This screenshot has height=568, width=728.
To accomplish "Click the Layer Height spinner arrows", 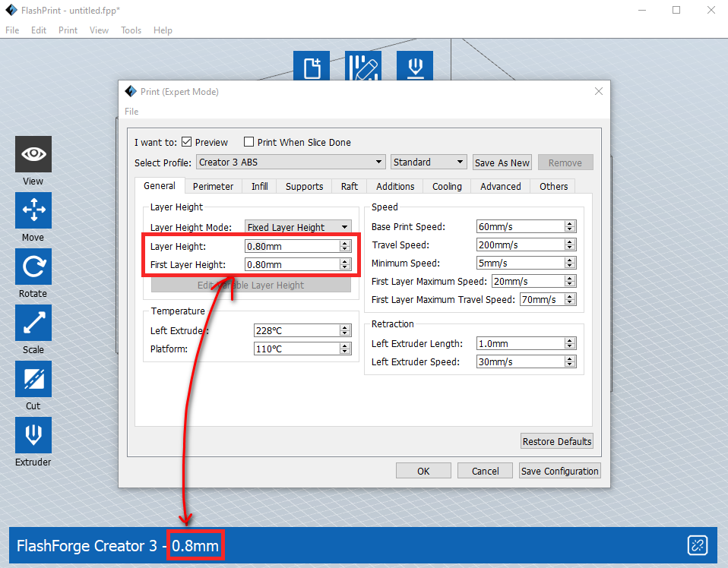I will click(345, 246).
